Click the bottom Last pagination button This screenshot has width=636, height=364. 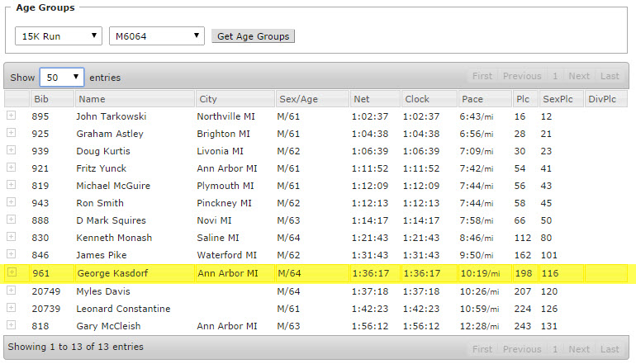click(x=610, y=349)
